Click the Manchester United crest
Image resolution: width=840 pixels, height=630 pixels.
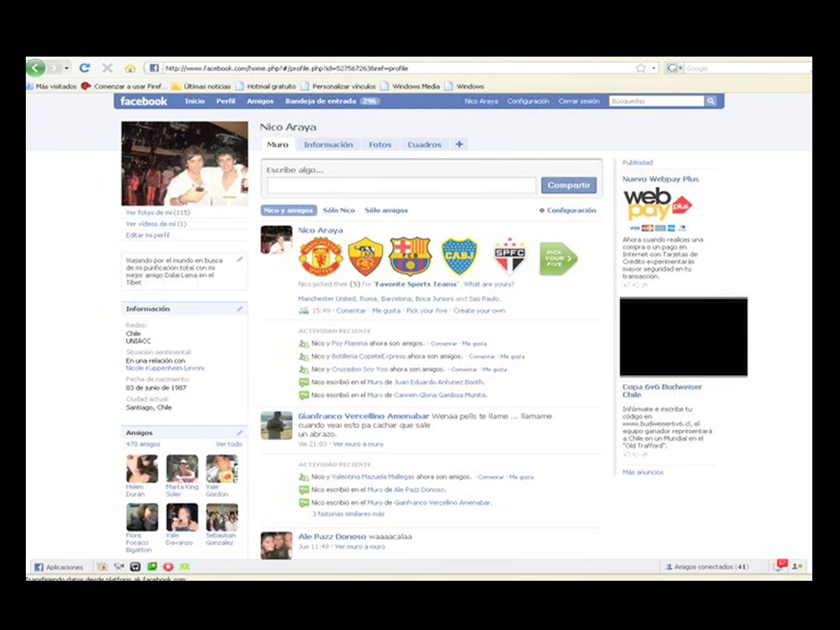pos(321,257)
